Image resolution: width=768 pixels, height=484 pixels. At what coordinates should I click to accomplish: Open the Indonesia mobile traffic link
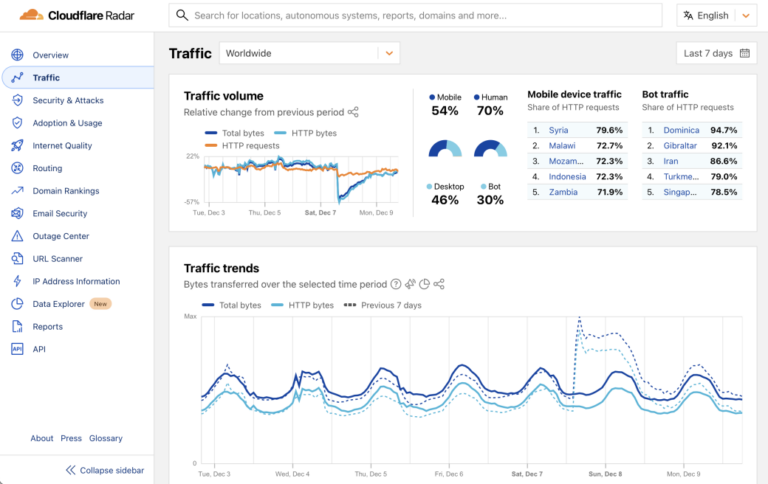coord(567,176)
